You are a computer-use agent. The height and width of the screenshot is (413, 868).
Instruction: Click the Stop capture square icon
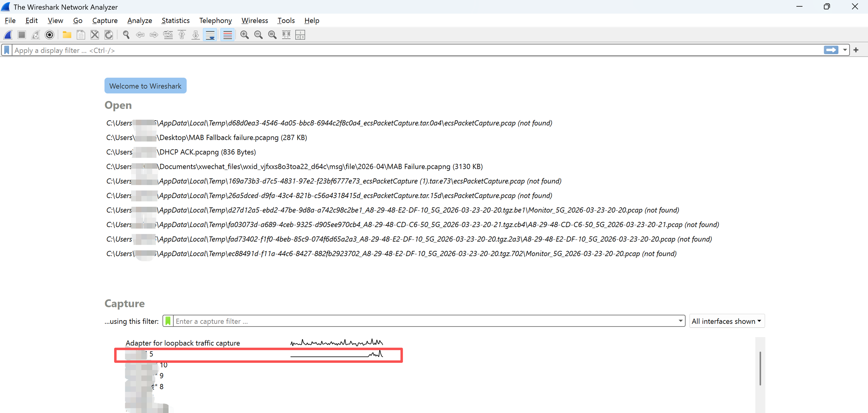22,35
